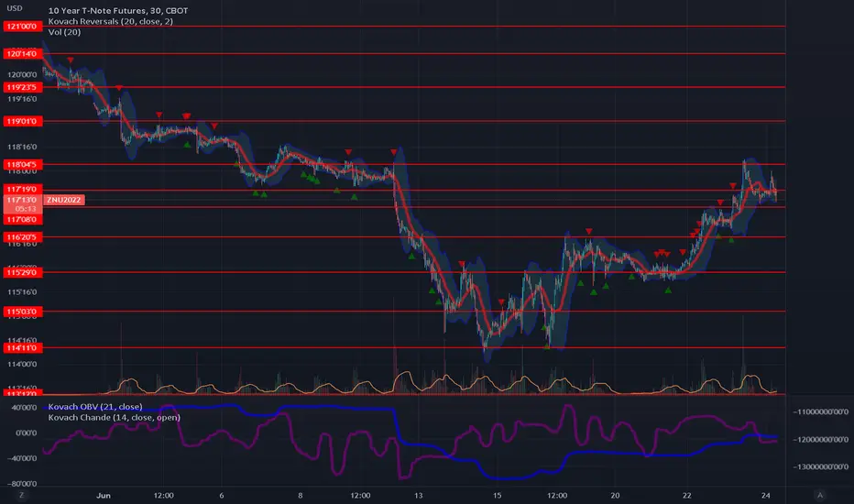Click the ZNU2022 symbol price tag
Viewport: 854px width, 504px height.
click(x=64, y=200)
